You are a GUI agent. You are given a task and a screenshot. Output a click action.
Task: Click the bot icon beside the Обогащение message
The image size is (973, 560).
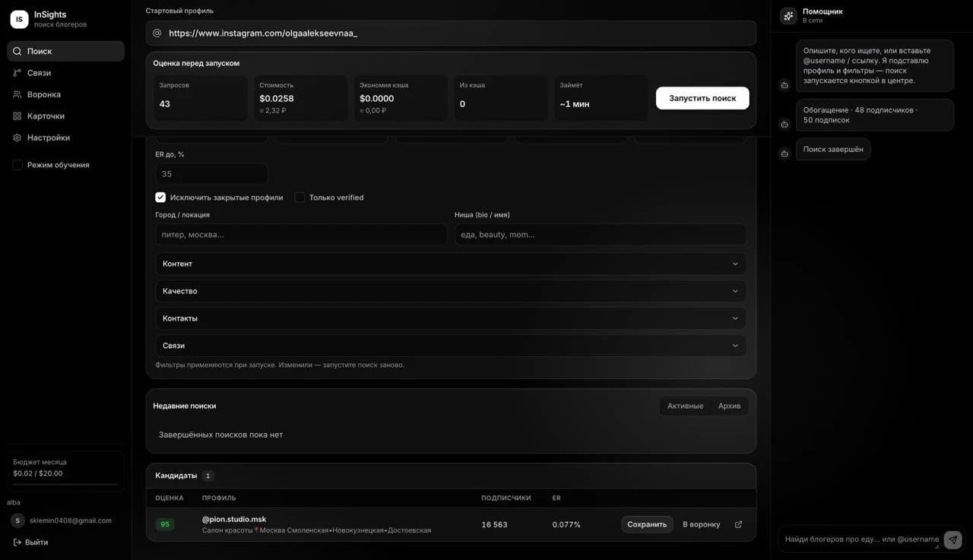(x=784, y=124)
